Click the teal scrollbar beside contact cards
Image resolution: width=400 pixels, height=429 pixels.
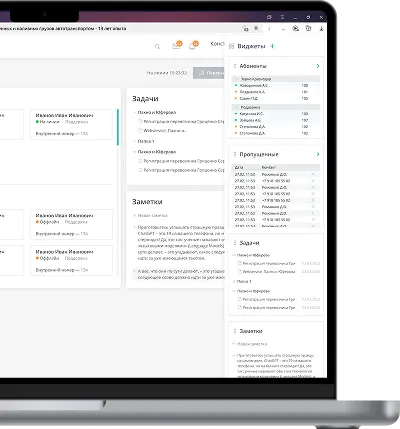click(x=118, y=127)
